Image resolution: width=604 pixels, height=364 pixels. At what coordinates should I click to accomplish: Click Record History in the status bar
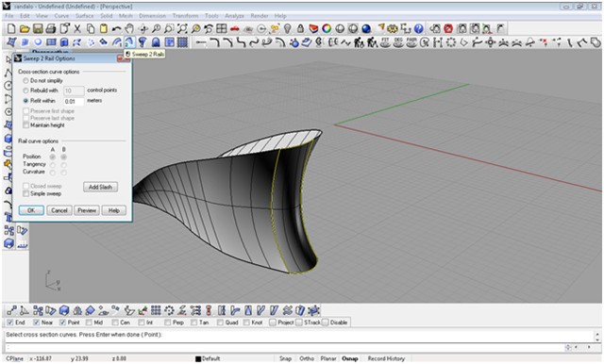pyautogui.click(x=386, y=358)
